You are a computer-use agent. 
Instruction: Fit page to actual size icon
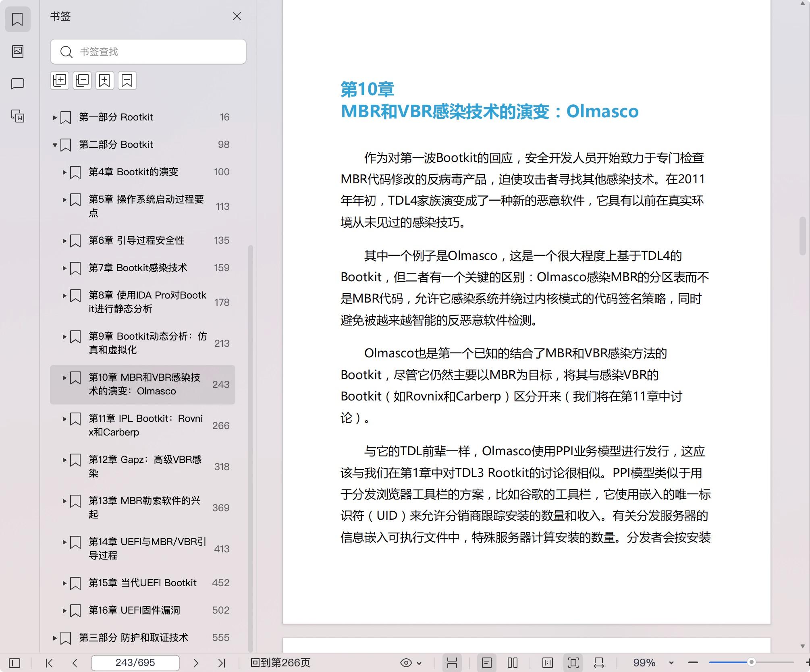point(548,663)
